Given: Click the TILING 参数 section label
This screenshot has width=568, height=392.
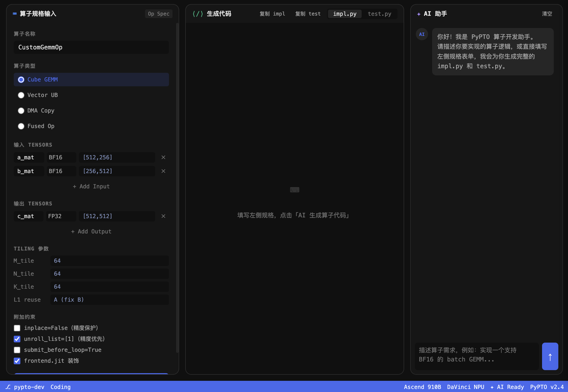Looking at the screenshot, I should tap(31, 249).
